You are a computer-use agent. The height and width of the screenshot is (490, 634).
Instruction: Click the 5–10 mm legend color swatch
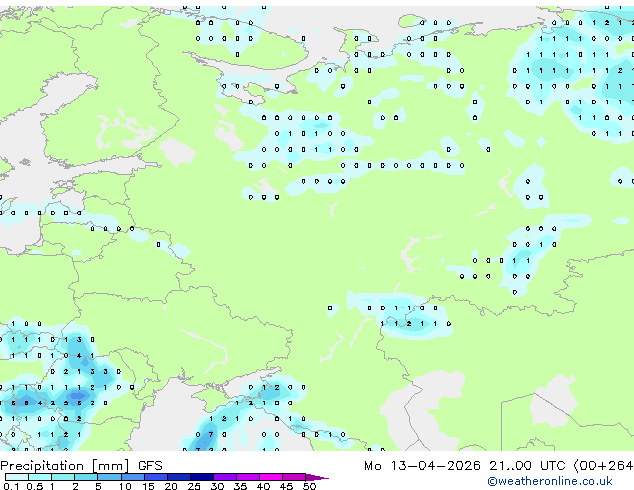click(x=109, y=477)
